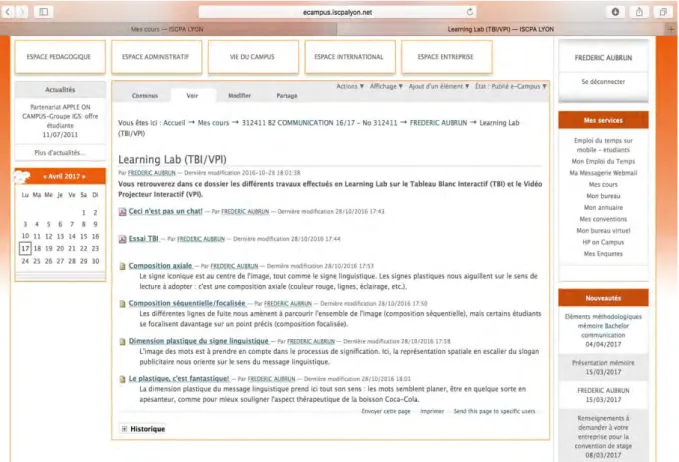Select Learning Lab (TBI/VPI) browser tab

pos(501,29)
